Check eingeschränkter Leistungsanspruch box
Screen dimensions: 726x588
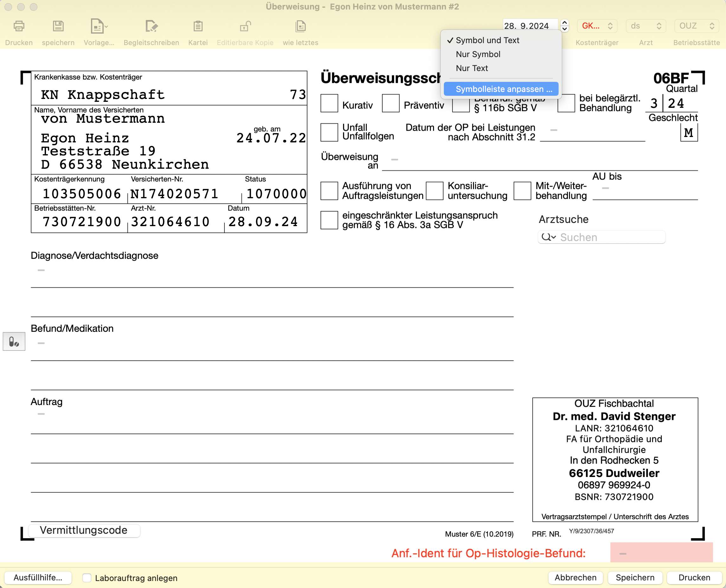(x=329, y=220)
